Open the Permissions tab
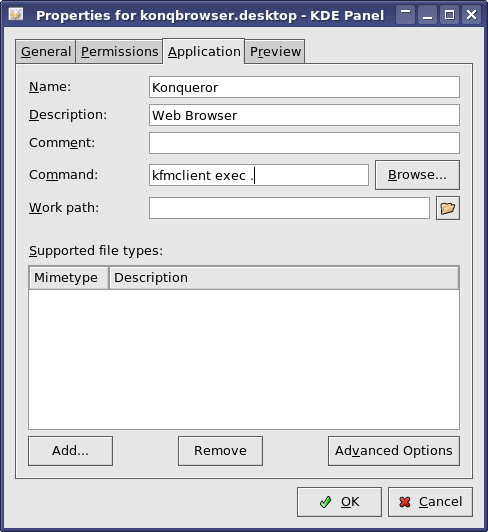Screen dimensions: 488x532 click(119, 52)
